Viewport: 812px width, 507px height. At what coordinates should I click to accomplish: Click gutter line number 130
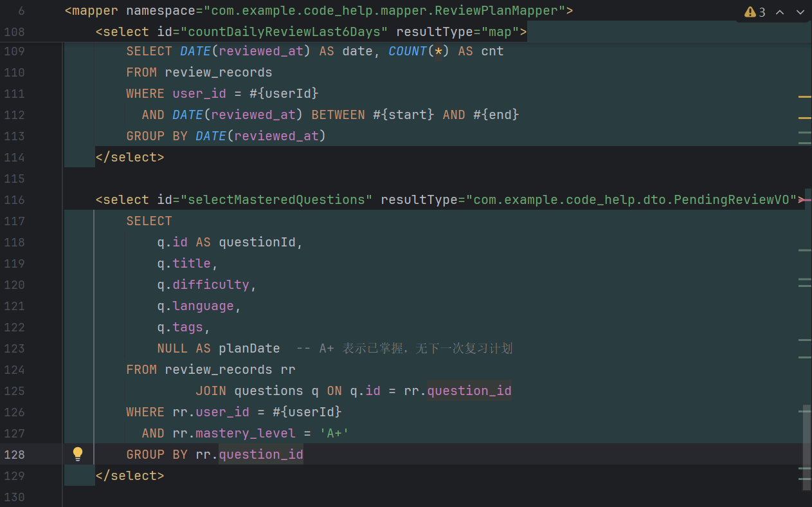pos(14,497)
